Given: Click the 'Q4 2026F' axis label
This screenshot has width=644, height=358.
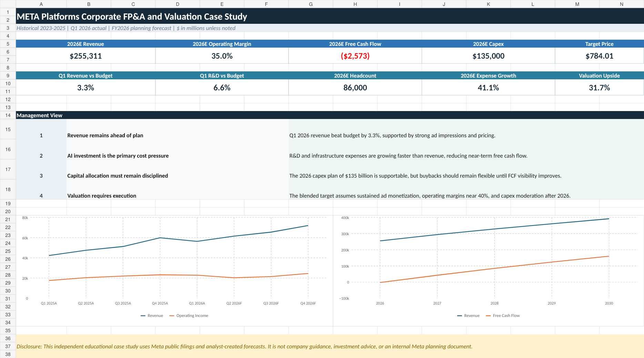Looking at the screenshot, I should [x=308, y=303].
